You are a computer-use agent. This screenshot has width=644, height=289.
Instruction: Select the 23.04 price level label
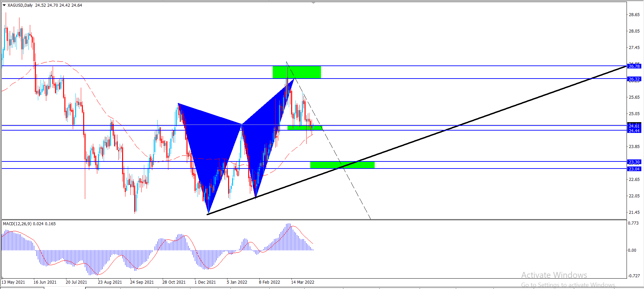tap(634, 169)
